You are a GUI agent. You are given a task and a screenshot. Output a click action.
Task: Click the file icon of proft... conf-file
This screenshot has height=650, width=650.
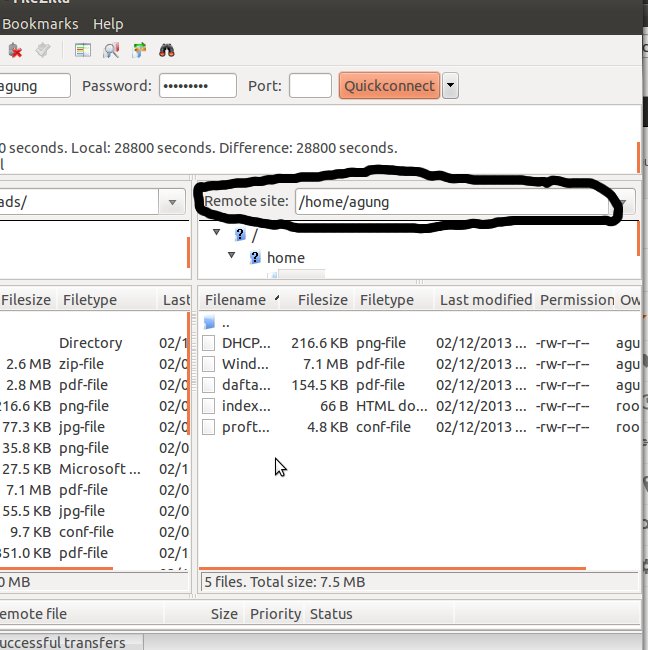pos(209,427)
